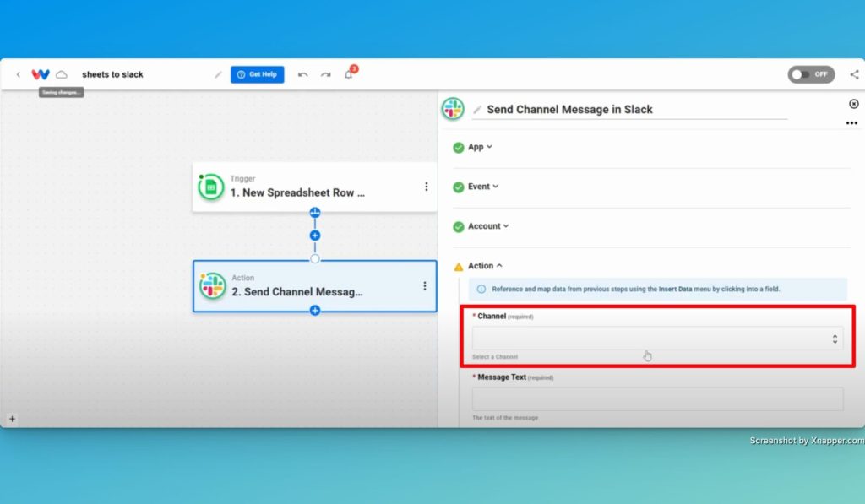Go back using the left arrow
Viewport: 865px width, 504px height.
(x=19, y=74)
